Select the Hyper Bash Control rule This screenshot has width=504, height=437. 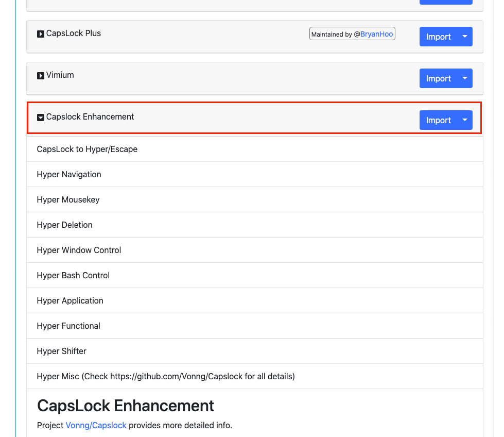(x=254, y=276)
